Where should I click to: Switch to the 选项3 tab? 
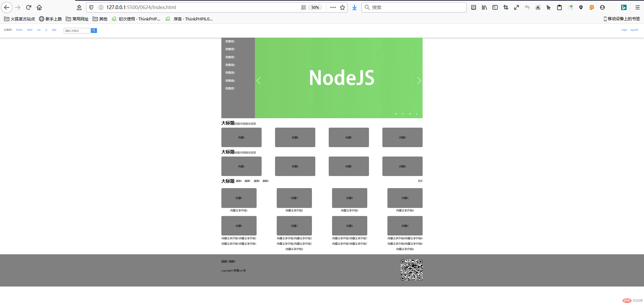coord(257,181)
